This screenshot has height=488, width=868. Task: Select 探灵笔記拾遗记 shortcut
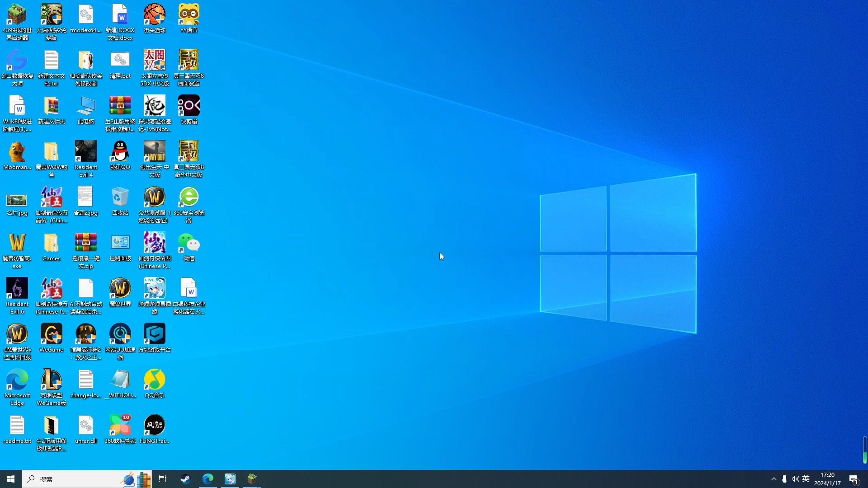tap(155, 113)
